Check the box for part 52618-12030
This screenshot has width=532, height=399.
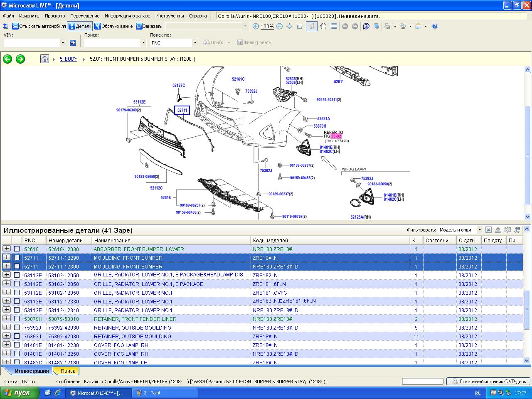(17, 249)
